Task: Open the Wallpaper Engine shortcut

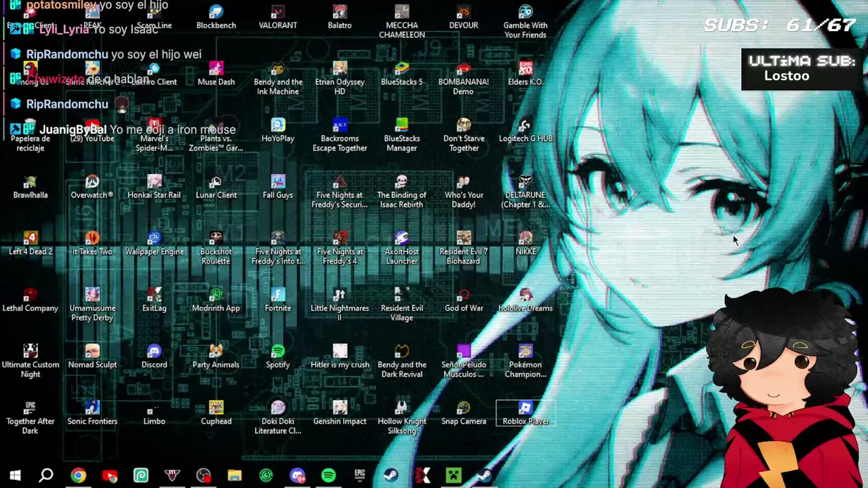Action: [154, 244]
